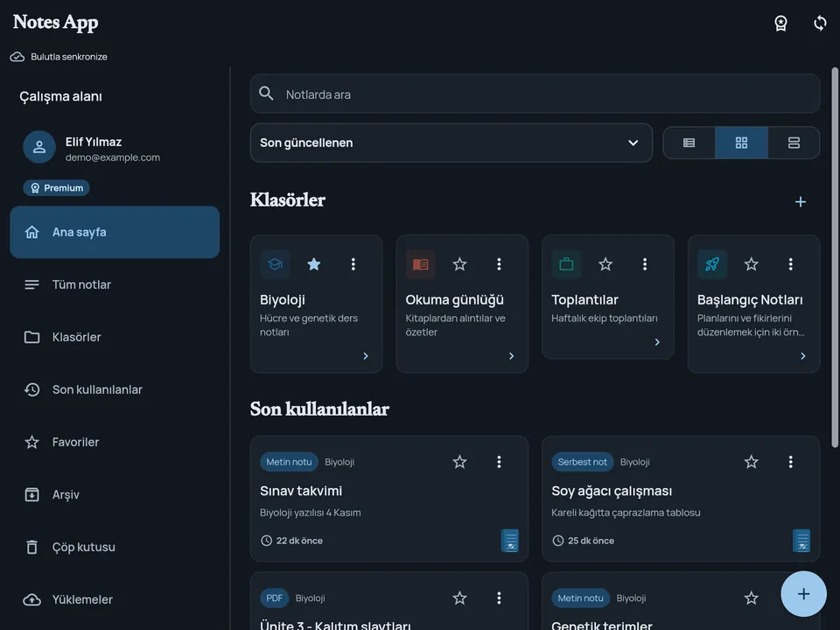Click the Serbest not tag

583,462
